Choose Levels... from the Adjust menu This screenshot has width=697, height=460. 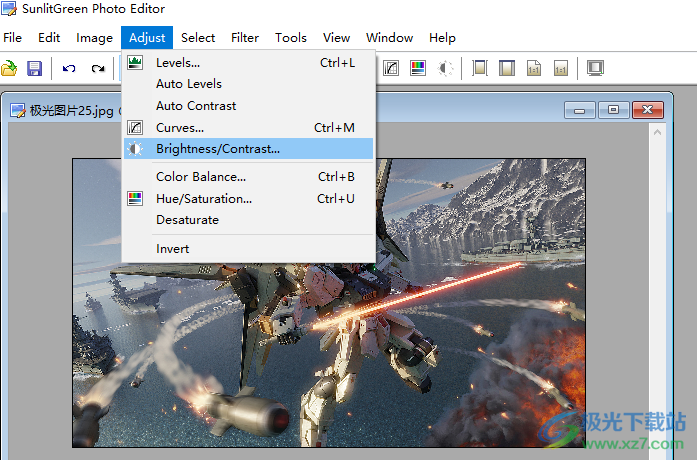248,63
